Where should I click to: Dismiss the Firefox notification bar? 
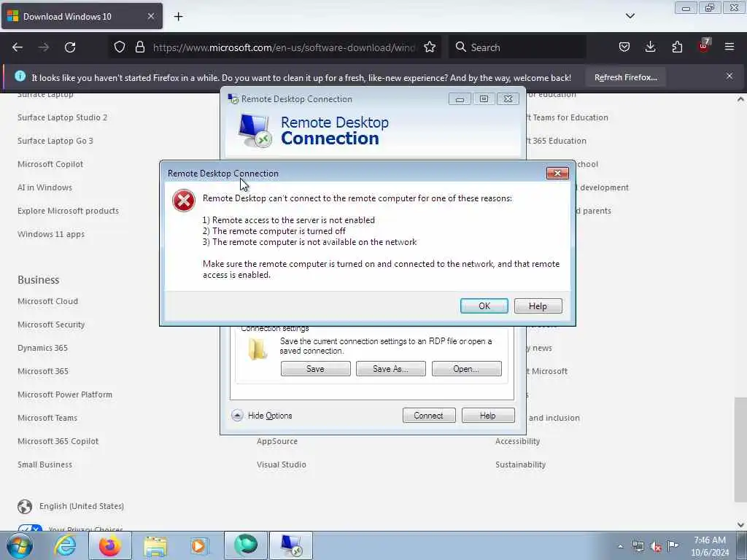(x=729, y=76)
